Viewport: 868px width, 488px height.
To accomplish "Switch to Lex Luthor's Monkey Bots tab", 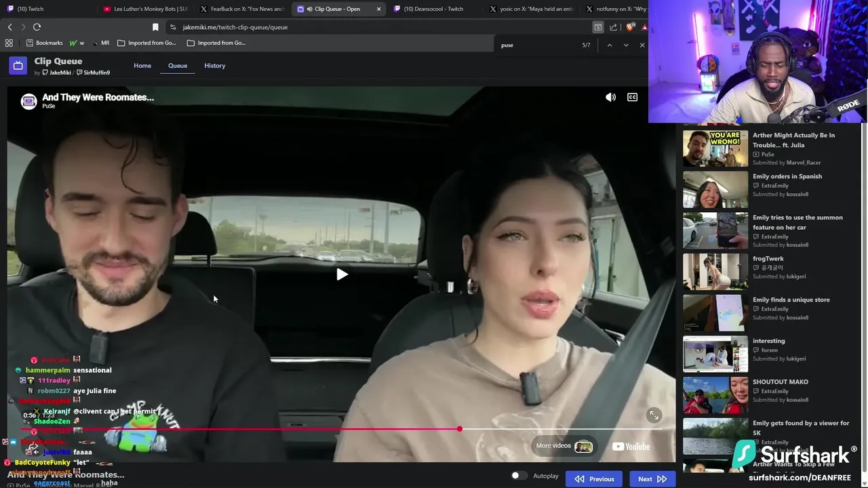I will (x=145, y=9).
